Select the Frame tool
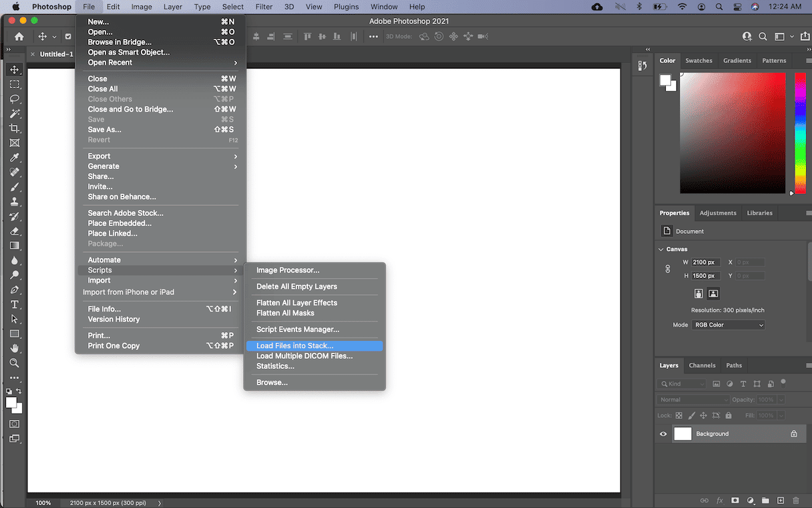Image resolution: width=812 pixels, height=508 pixels. tap(15, 143)
